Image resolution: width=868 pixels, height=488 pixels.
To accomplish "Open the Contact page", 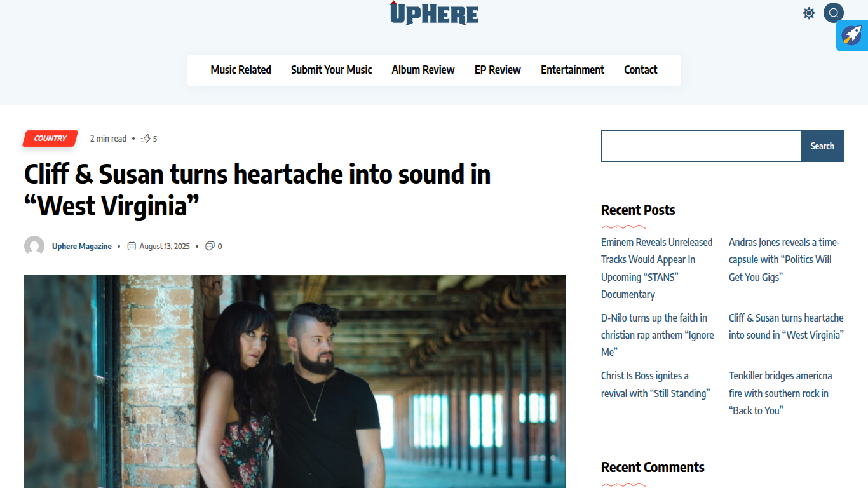I will [x=641, y=70].
